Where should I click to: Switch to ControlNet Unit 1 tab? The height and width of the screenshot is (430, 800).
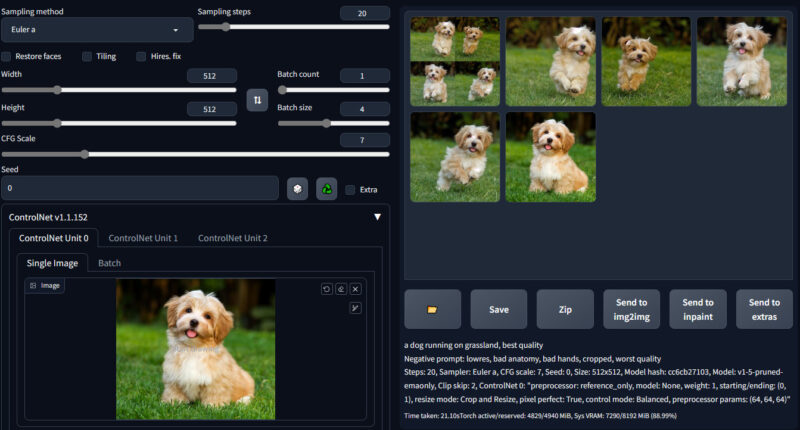pos(143,238)
